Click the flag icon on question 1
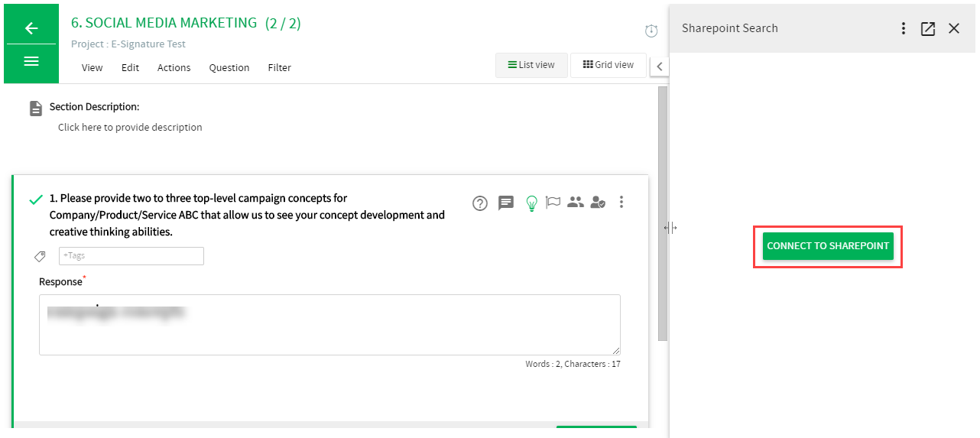 [x=553, y=203]
